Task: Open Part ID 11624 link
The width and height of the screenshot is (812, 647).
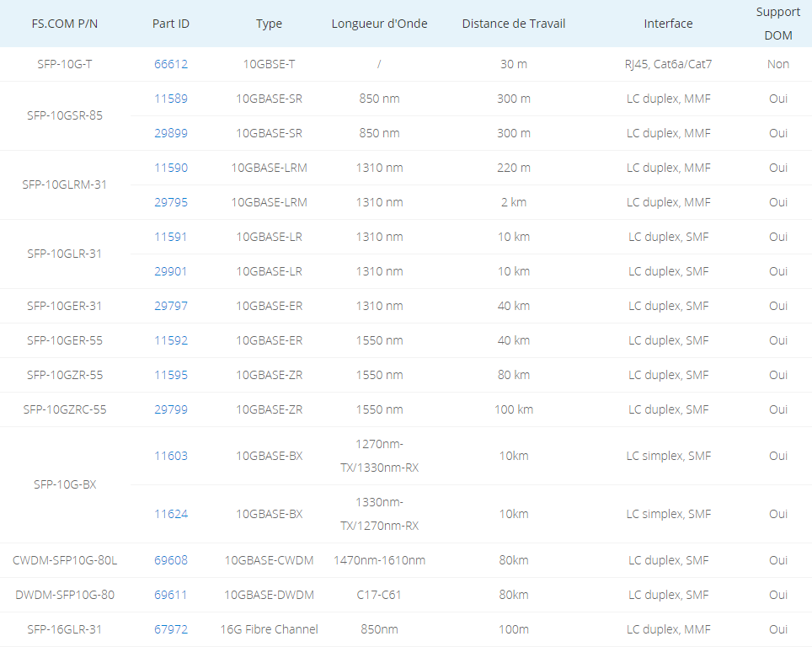Action: coord(171,514)
